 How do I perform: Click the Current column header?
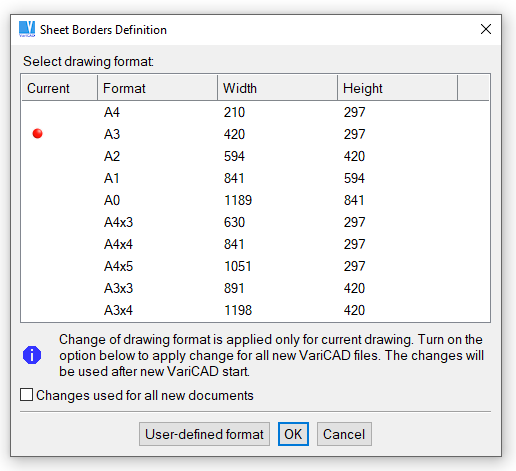(x=59, y=88)
